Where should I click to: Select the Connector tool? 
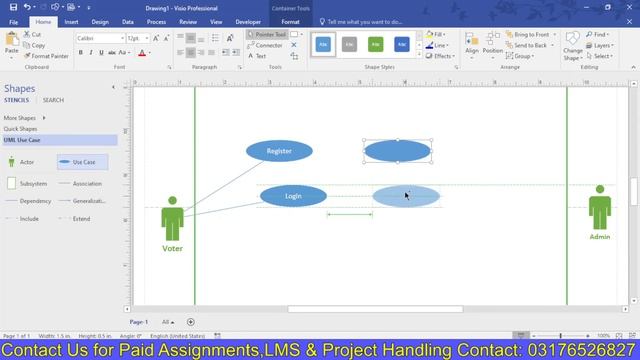click(265, 45)
